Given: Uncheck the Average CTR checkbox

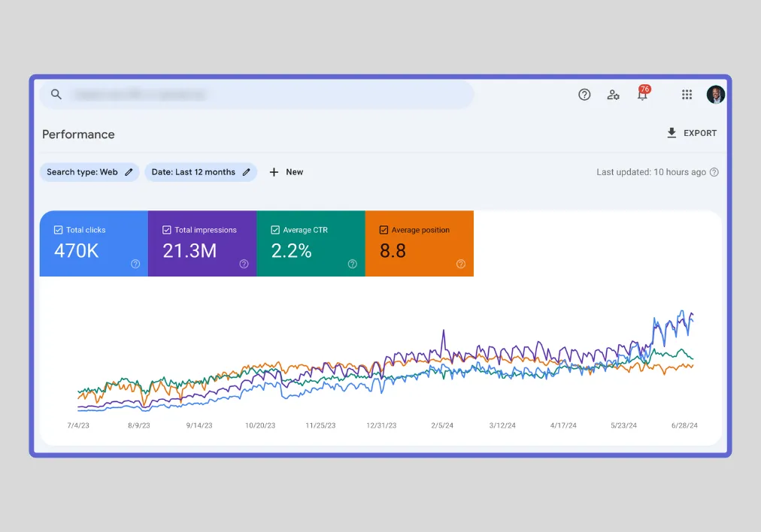Looking at the screenshot, I should pyautogui.click(x=275, y=230).
